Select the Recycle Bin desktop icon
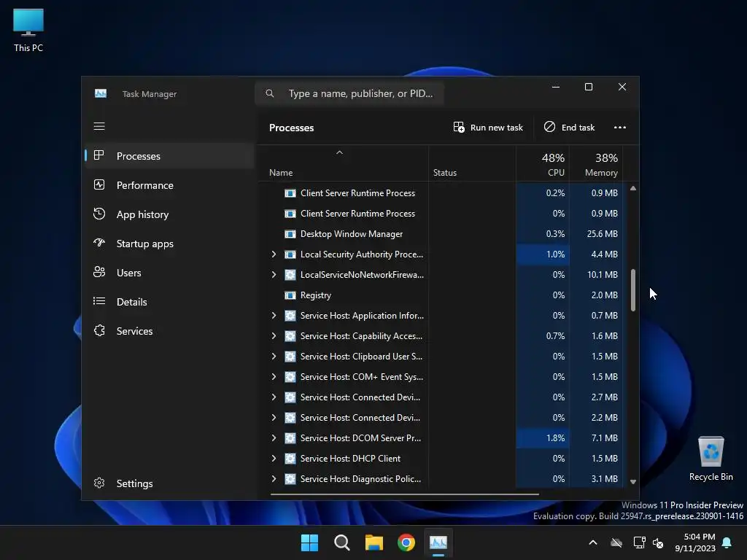 [x=711, y=459]
